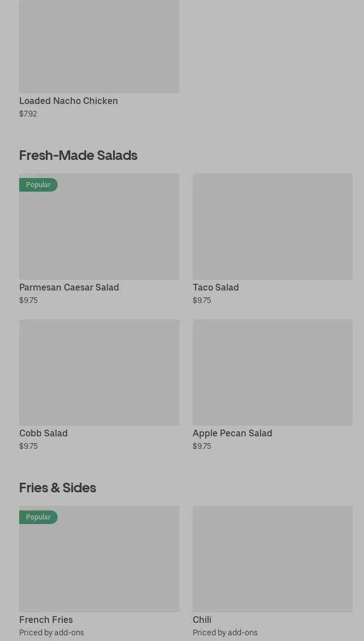The image size is (364, 641).
Task: Select the French Fries item title
Action: point(46,620)
